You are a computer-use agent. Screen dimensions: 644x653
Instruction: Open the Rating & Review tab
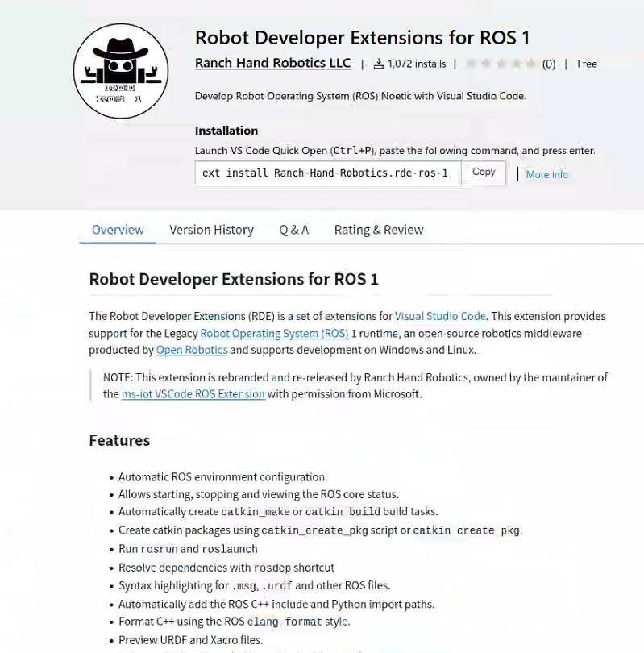[379, 230]
